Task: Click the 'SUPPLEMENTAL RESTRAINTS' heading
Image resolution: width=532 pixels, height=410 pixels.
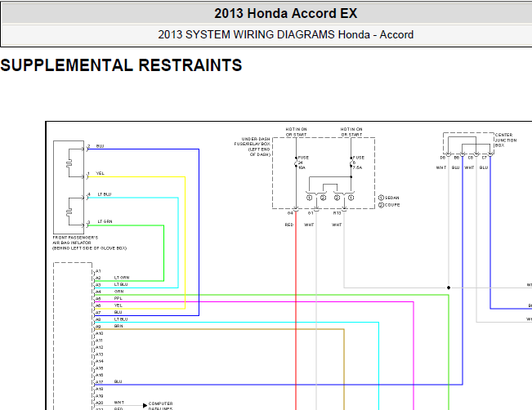Action: pyautogui.click(x=121, y=65)
